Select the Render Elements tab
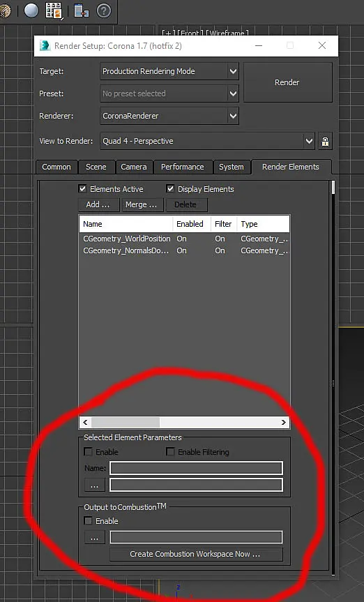The width and height of the screenshot is (364, 602). pos(291,167)
